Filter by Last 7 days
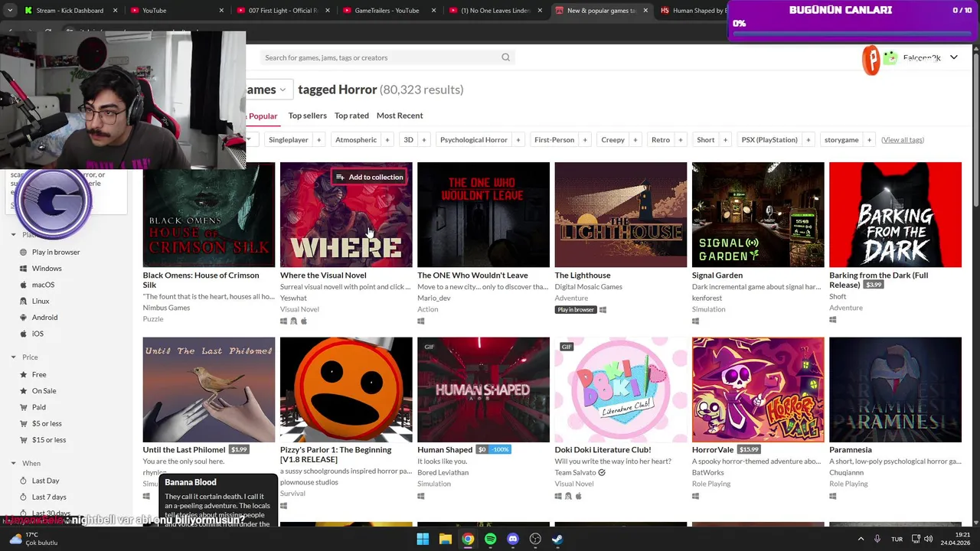Screen dimensions: 980x551 [49, 497]
